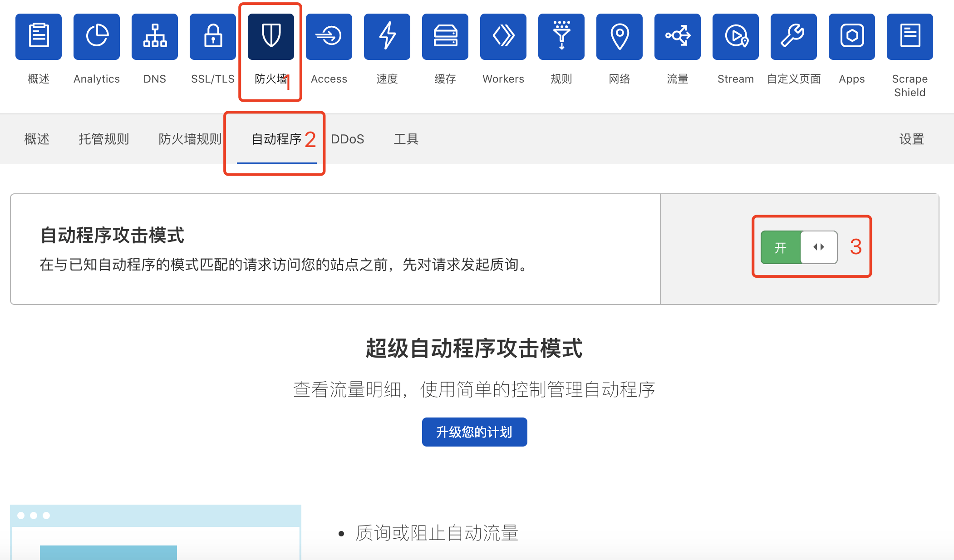Switch to the 工具 tab

[406, 139]
